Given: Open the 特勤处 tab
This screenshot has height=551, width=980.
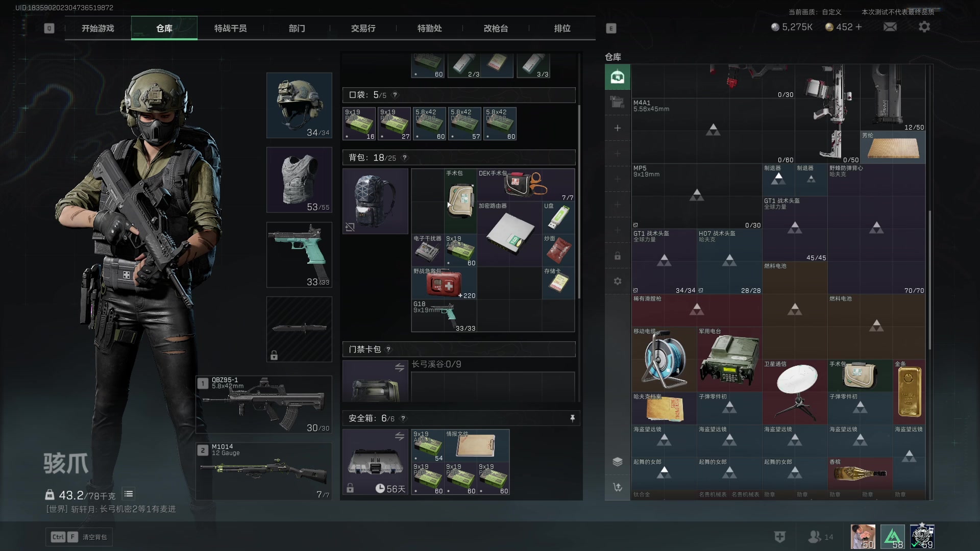Looking at the screenshot, I should 429,28.
